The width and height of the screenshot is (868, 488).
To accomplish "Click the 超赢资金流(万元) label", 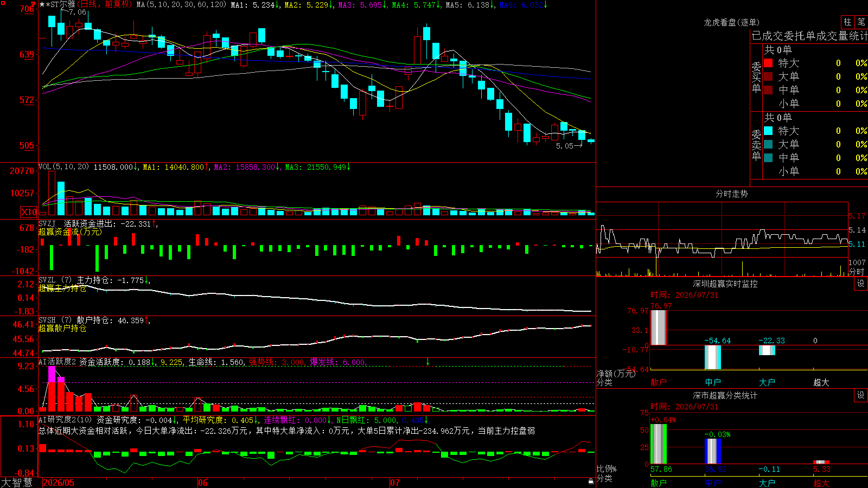I will [x=70, y=232].
